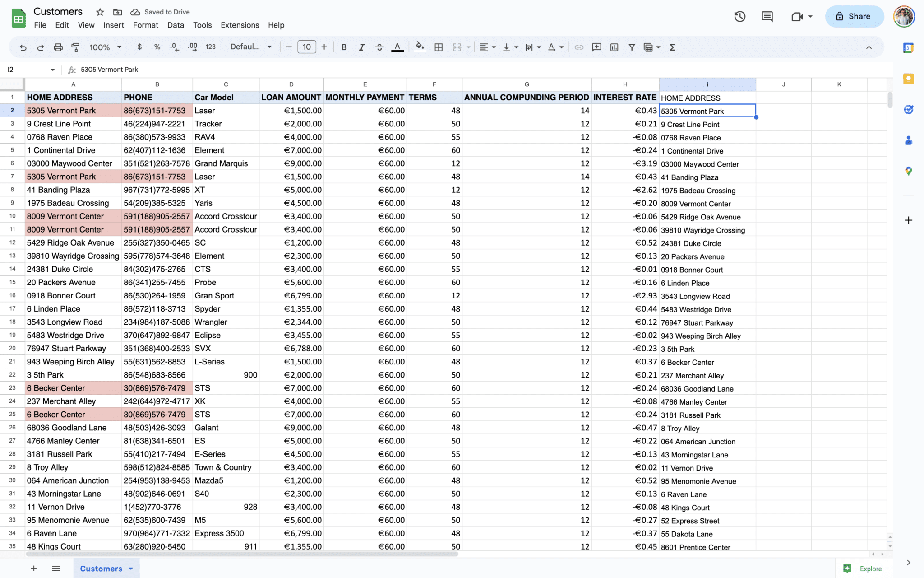
Task: Toggle strikethrough formatting
Action: [x=379, y=47]
